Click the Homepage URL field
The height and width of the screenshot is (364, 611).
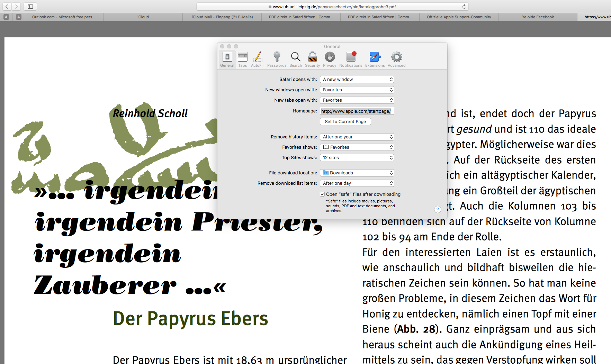point(357,111)
